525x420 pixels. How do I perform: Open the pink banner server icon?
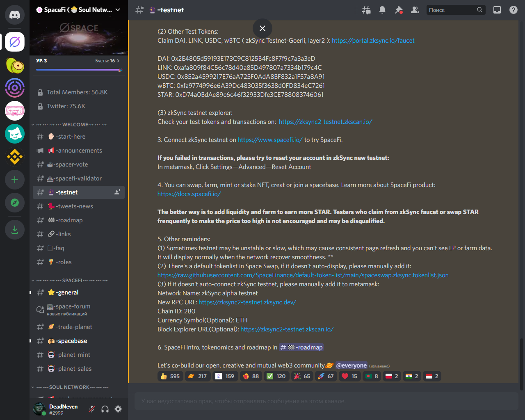pos(15,111)
